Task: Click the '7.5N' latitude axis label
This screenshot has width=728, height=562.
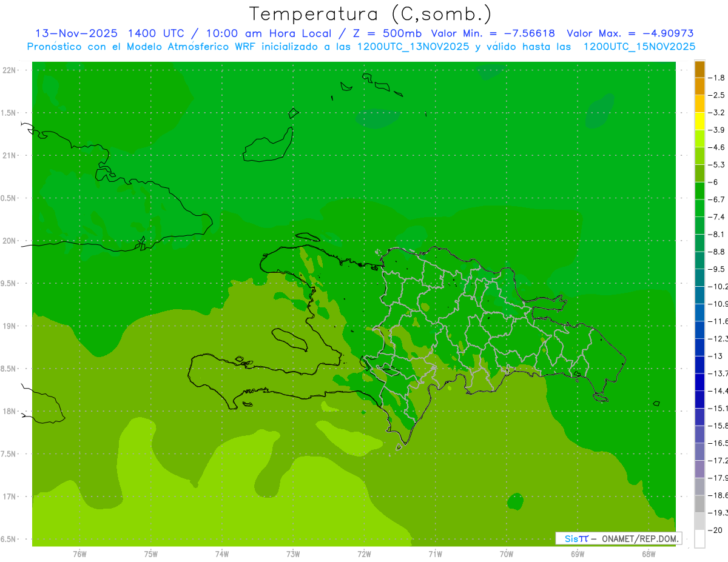Action: pyautogui.click(x=9, y=454)
